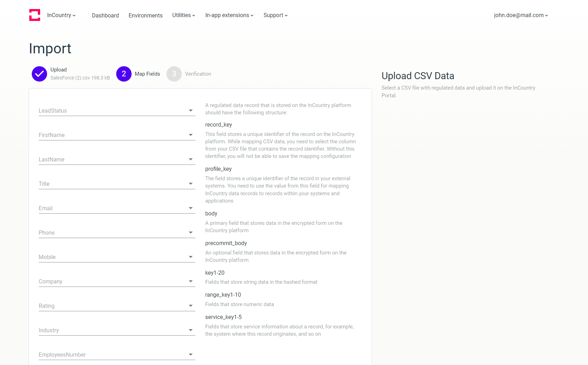Expand the Utilities menu

(x=184, y=15)
